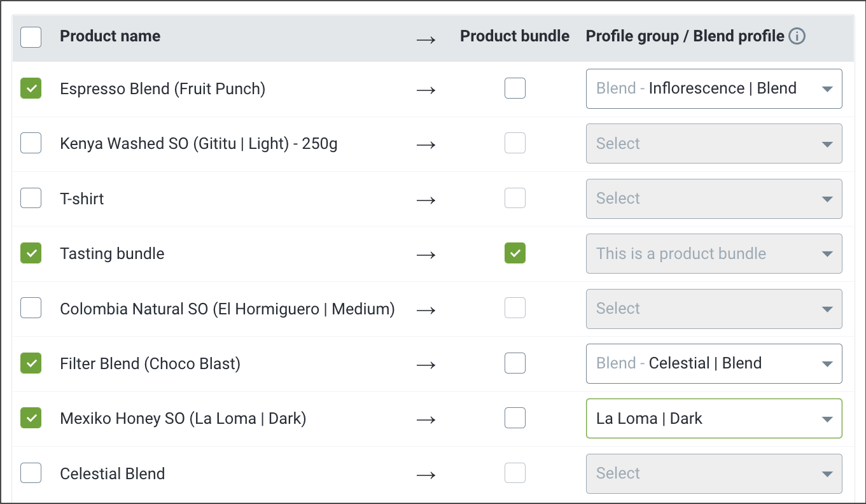Screen dimensions: 866x504
Task: Open the Celestial | Blend profile dropdown
Action: coord(714,363)
